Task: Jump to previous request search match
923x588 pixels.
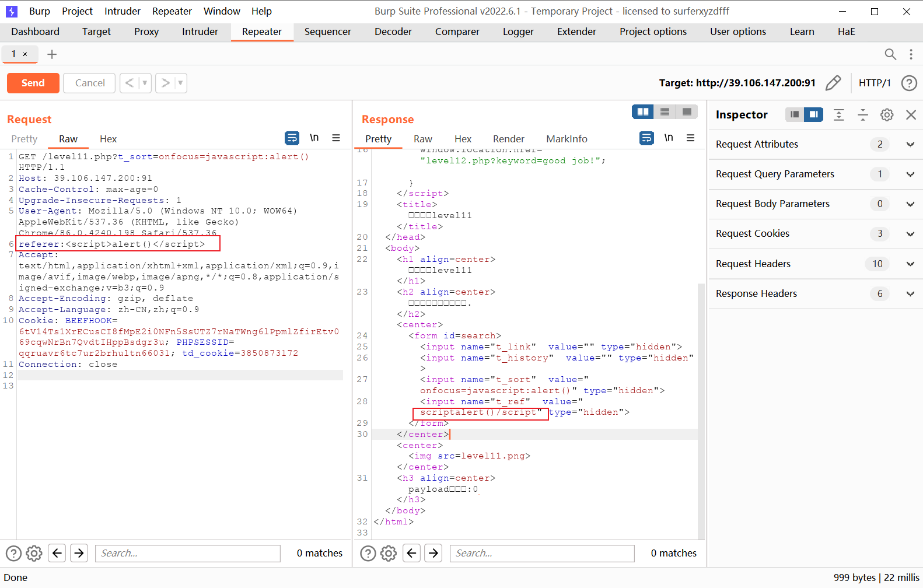Action: pos(57,552)
